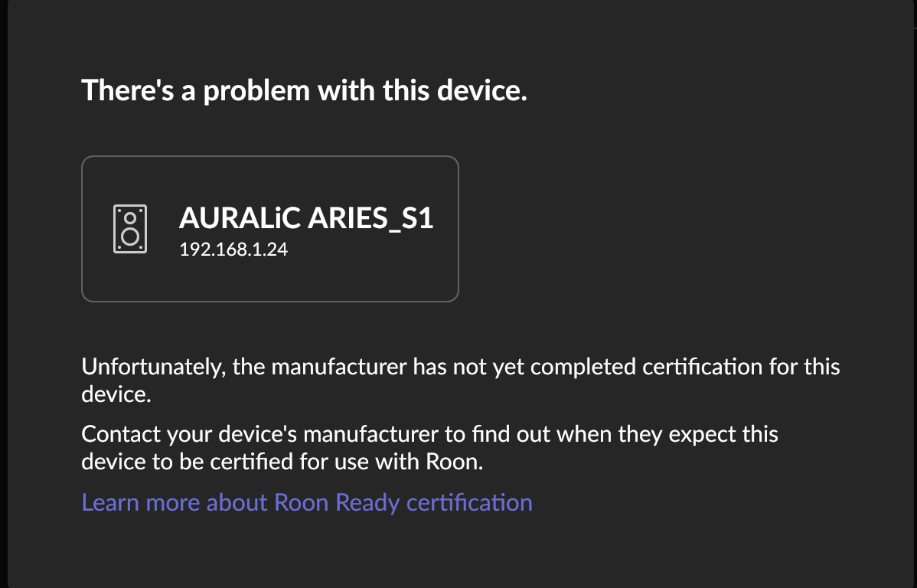Image resolution: width=917 pixels, height=588 pixels.
Task: Click the lone word "device." ending the first paragraph
Action: pos(114,394)
